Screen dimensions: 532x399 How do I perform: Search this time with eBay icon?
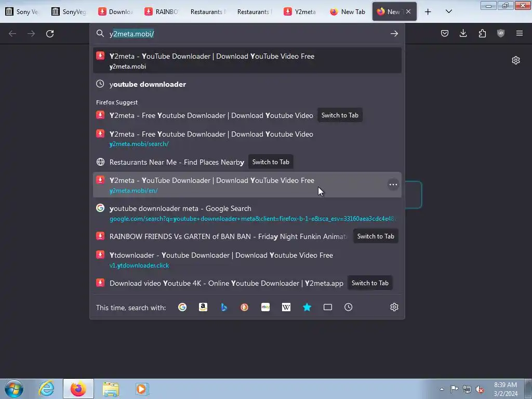[265, 307]
